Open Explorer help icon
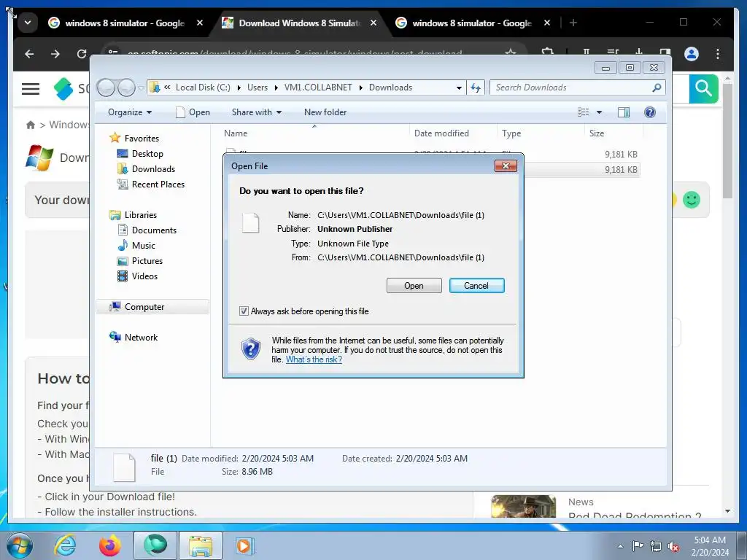 point(650,112)
